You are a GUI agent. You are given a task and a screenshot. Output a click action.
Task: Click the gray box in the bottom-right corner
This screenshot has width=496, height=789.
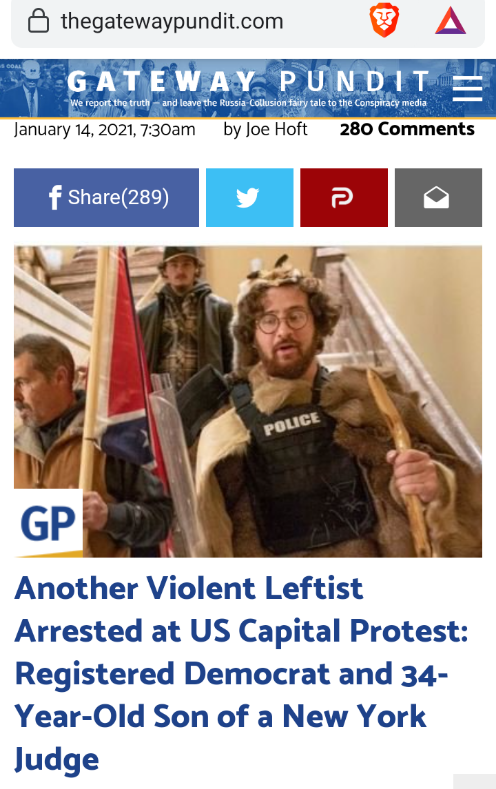(x=474, y=781)
